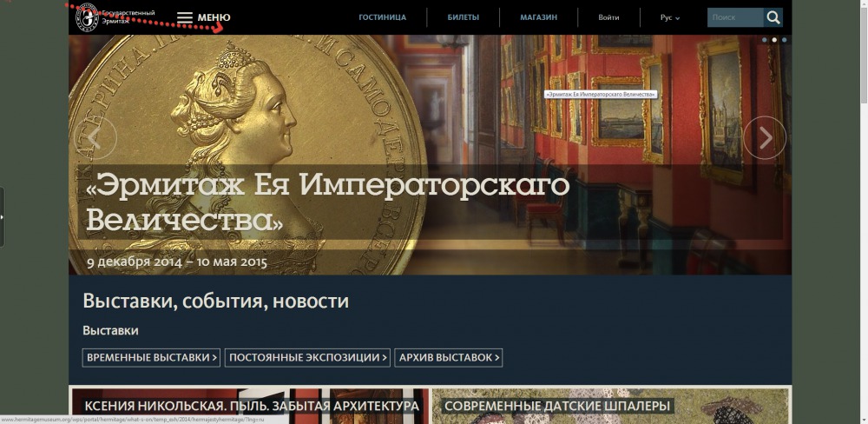This screenshot has width=868, height=424.
Task: Open the БИЛЕТЫ menu item
Action: coord(463,17)
